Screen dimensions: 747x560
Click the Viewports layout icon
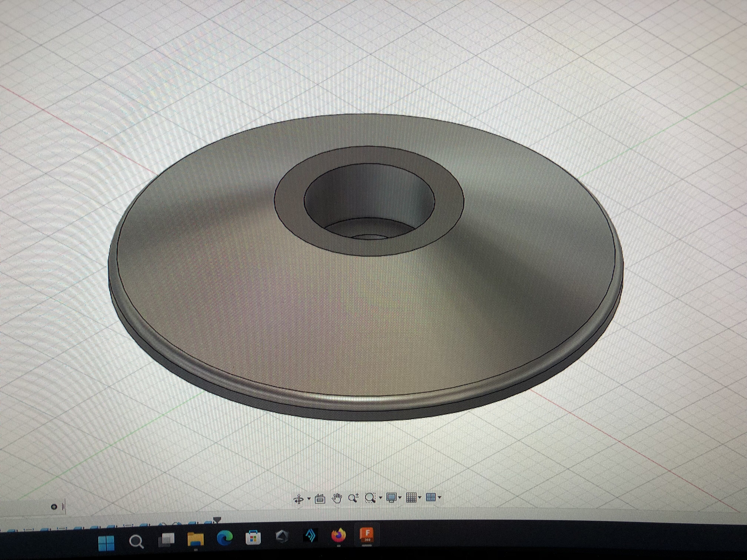(431, 497)
